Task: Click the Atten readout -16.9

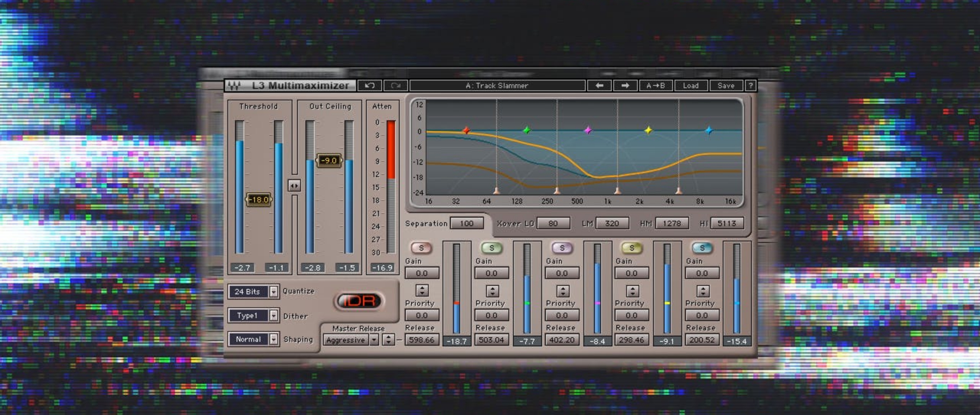Action: point(382,268)
